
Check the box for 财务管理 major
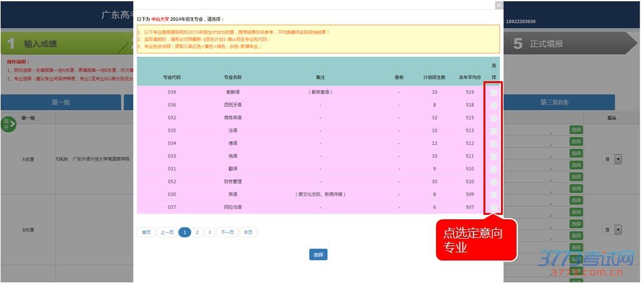coord(493,182)
